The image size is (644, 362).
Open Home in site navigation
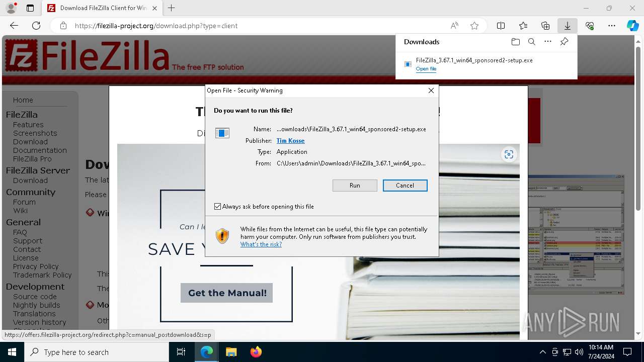[x=23, y=100]
